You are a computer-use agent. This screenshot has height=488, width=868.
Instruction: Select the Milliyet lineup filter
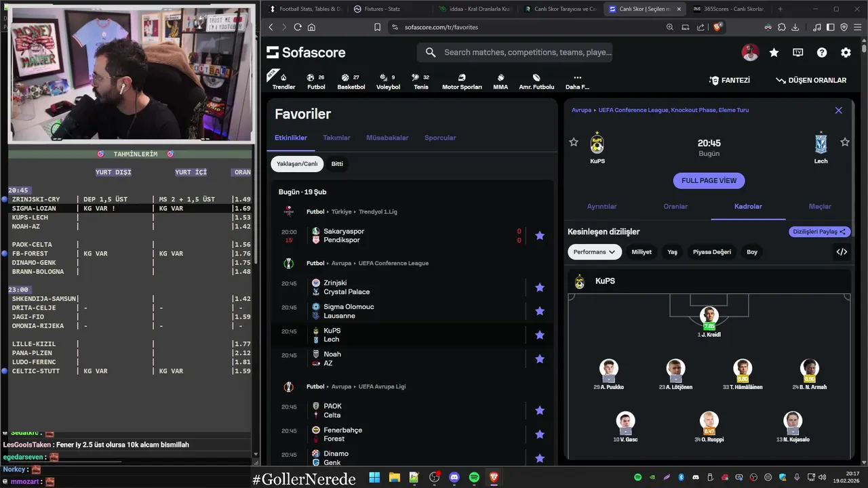click(x=642, y=252)
